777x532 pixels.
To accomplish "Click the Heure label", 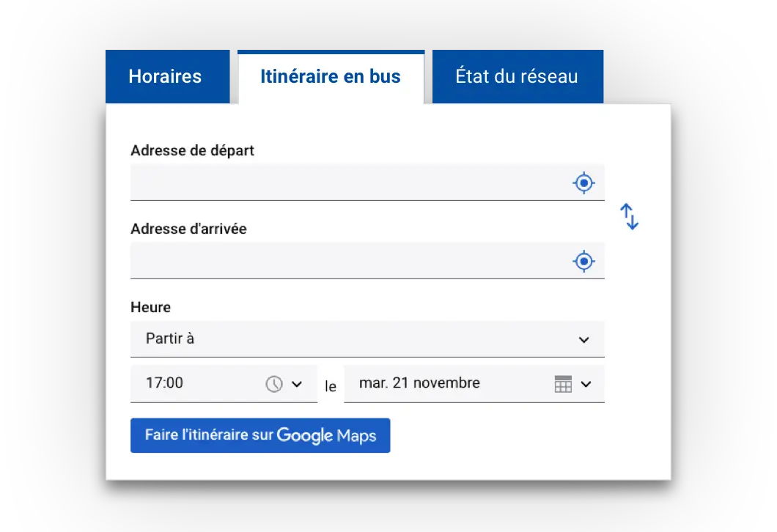I will pyautogui.click(x=151, y=307).
